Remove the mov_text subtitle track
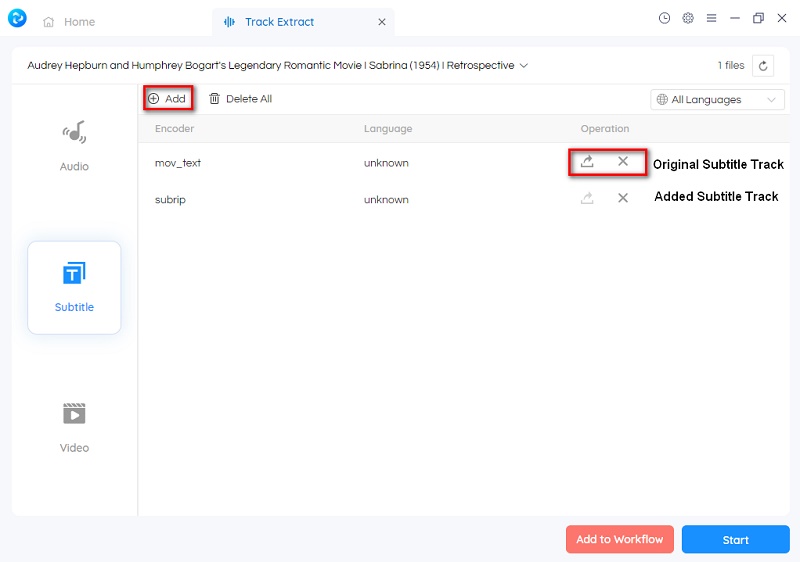The image size is (800, 562). pos(623,162)
